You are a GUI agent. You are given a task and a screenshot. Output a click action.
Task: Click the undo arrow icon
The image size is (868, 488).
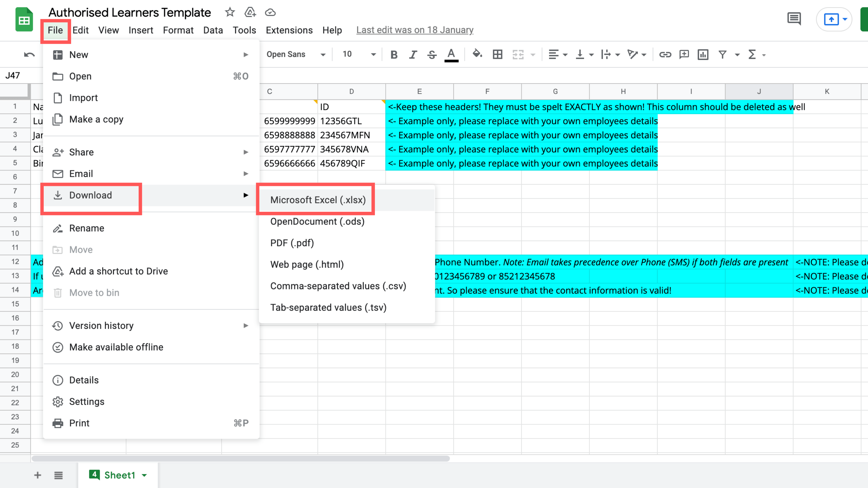pyautogui.click(x=29, y=55)
